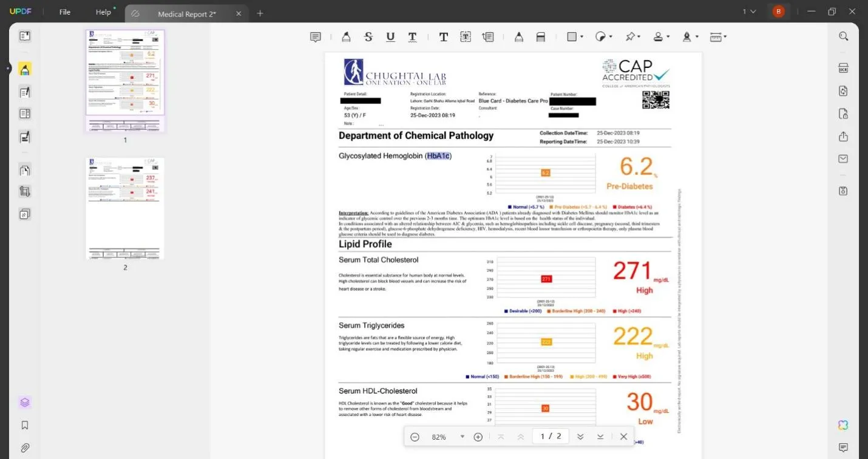Open UPDF AI assistant icon
The height and width of the screenshot is (459, 868).
(843, 425)
